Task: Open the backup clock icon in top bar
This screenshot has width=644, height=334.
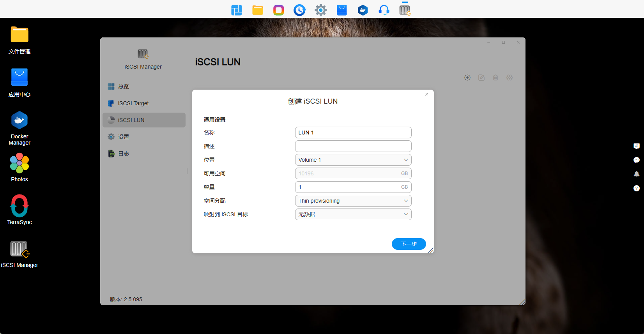Action: coord(300,10)
